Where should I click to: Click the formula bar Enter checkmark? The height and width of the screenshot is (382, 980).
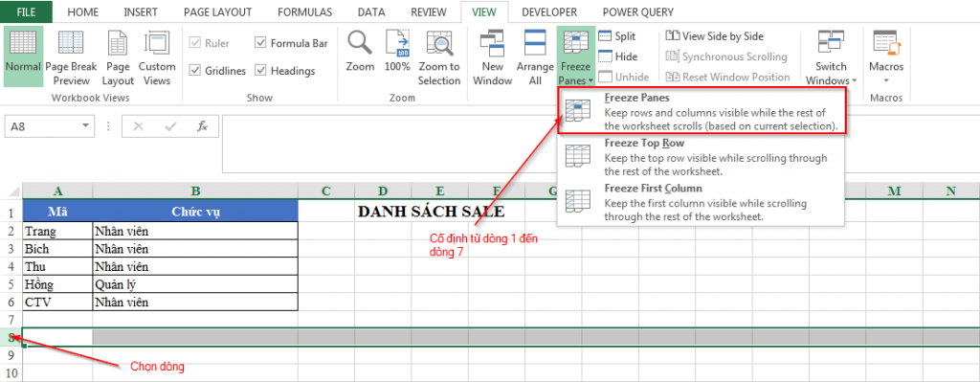[170, 126]
